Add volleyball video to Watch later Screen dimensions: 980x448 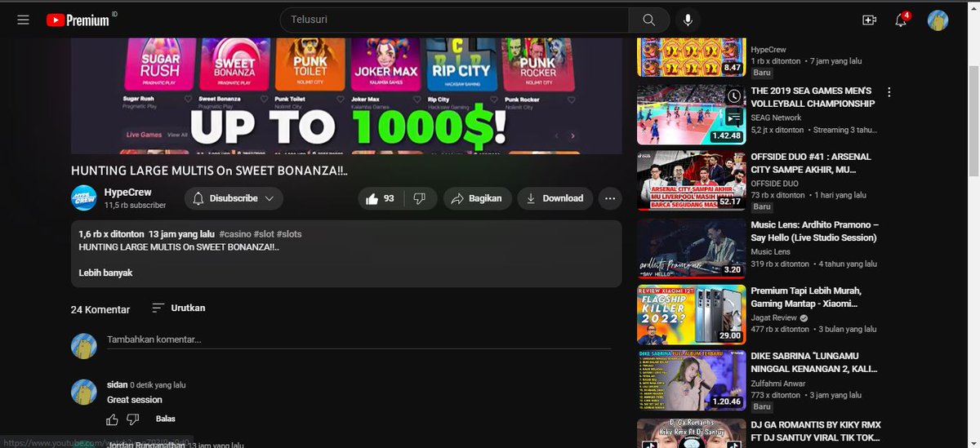pos(734,96)
